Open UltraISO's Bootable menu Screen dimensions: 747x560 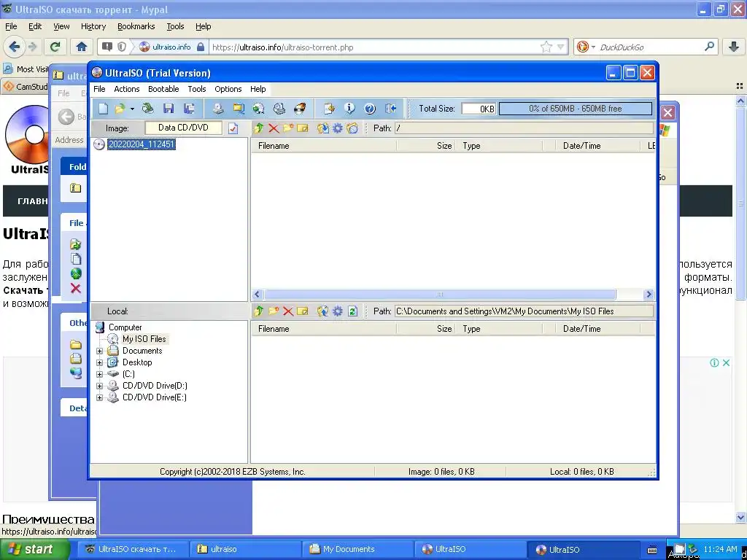click(163, 89)
